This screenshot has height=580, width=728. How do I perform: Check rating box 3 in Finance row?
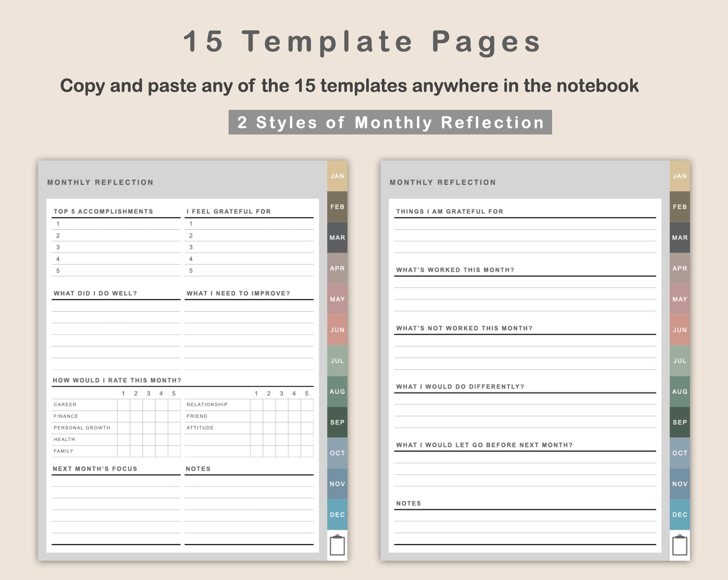tap(149, 416)
